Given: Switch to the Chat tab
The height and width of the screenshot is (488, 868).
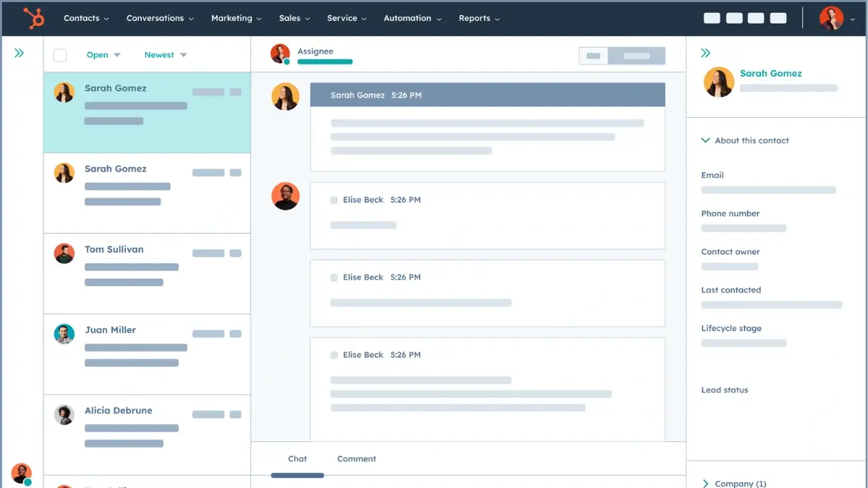Looking at the screenshot, I should (x=297, y=459).
